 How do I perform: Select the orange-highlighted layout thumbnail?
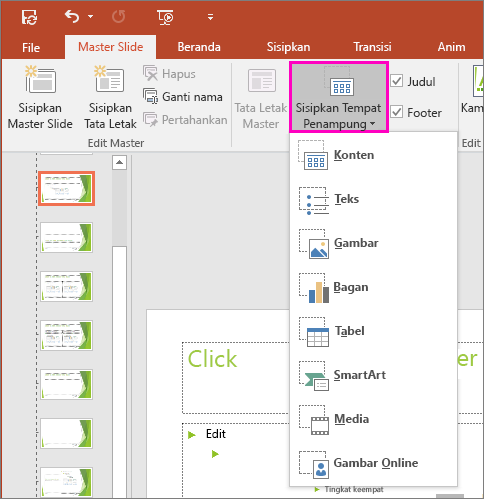66,188
